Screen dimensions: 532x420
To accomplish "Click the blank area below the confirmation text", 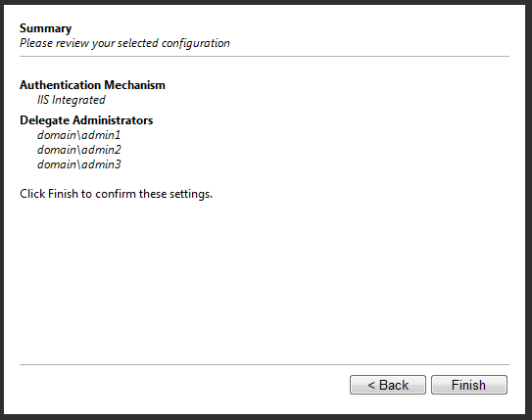I will point(265,281).
